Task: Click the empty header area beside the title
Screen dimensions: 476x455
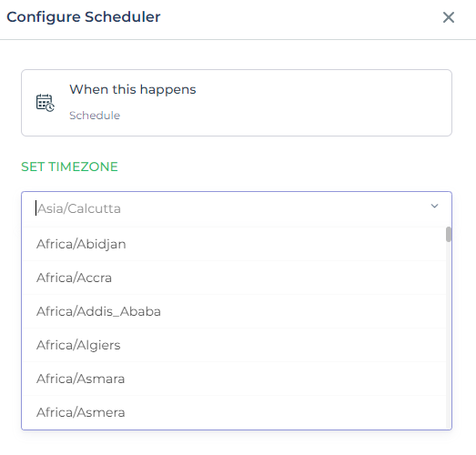Action: 300,17
